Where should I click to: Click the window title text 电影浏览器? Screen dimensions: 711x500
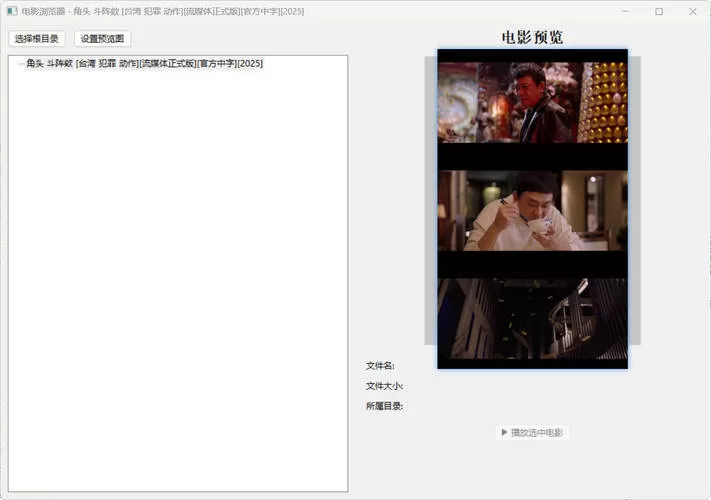[x=43, y=11]
